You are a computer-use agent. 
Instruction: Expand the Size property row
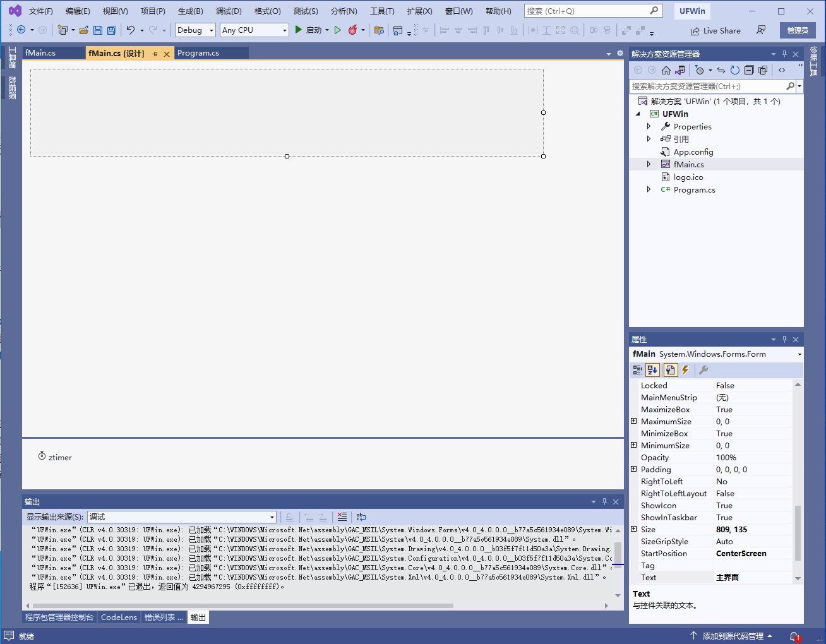tap(633, 529)
